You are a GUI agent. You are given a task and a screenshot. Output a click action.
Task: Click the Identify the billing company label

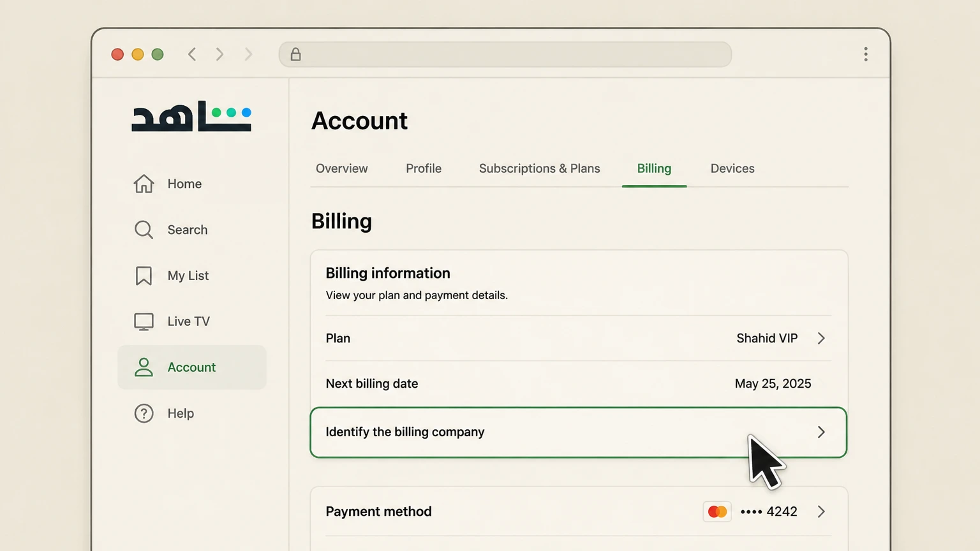point(405,432)
